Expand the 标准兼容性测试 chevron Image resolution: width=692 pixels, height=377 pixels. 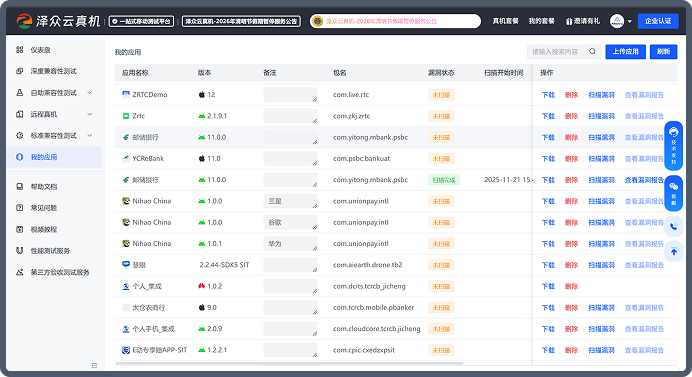pyautogui.click(x=90, y=136)
